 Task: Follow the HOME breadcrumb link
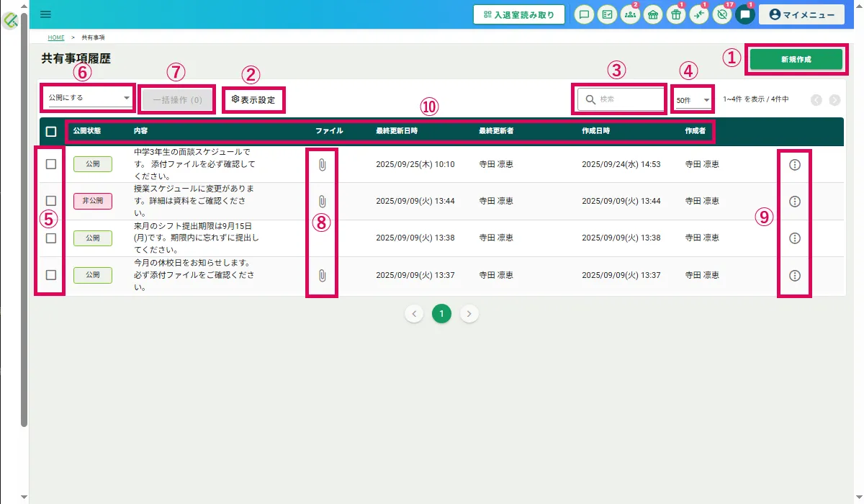[x=56, y=37]
